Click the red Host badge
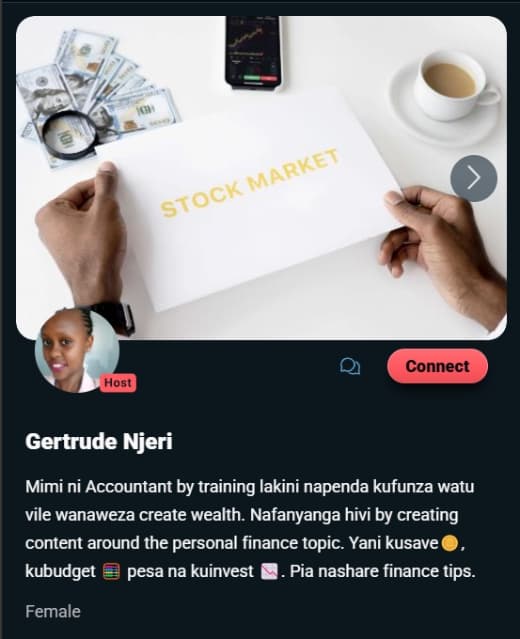Screen dimensions: 520x639 118,383
